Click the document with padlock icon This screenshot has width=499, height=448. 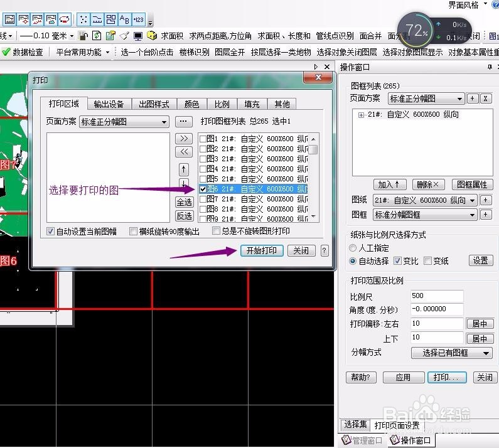coord(83,36)
